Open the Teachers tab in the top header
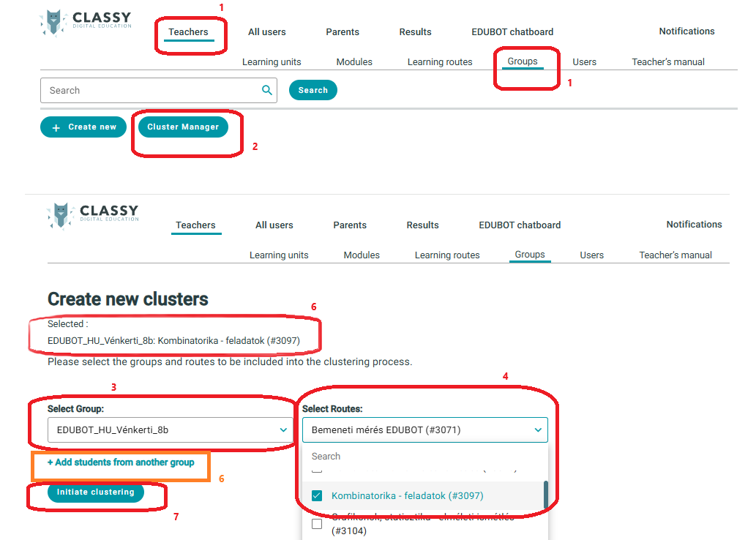Viewport: 756px width, 540px height. 188,31
